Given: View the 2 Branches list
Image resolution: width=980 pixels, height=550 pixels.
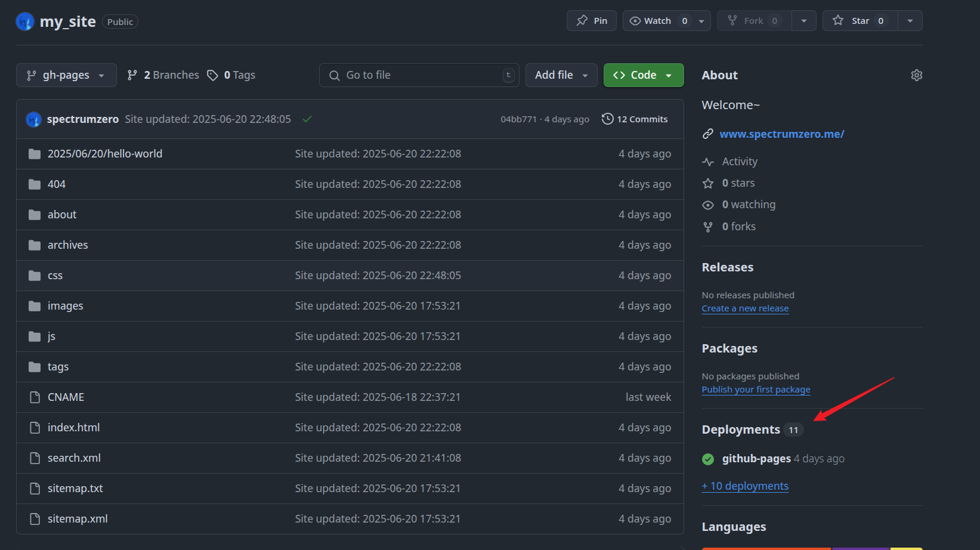Looking at the screenshot, I should coord(163,75).
